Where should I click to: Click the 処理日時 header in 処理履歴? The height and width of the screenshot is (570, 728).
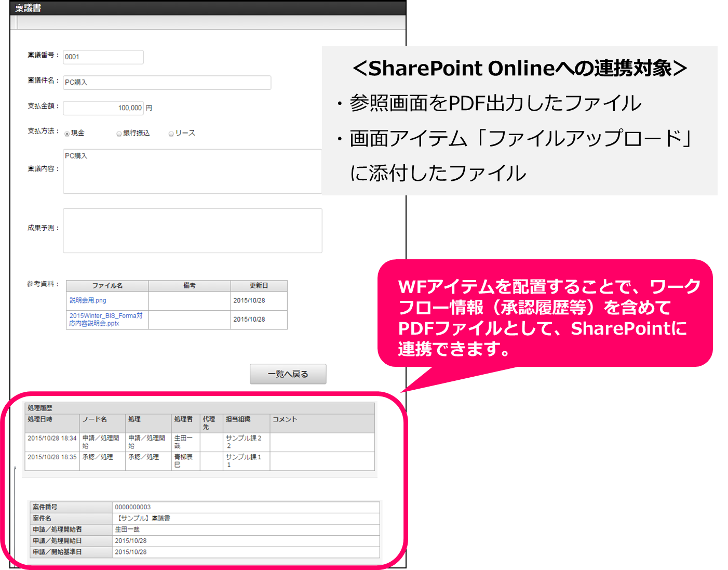40,419
